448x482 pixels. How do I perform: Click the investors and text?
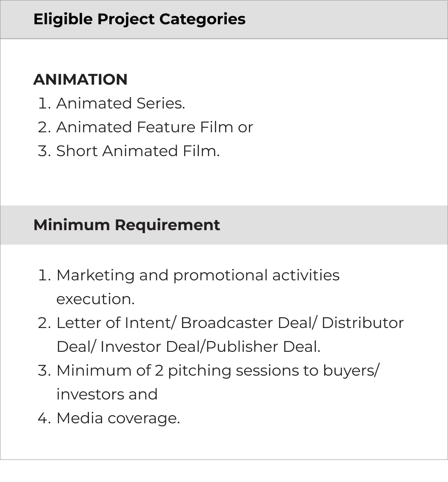pos(107,394)
